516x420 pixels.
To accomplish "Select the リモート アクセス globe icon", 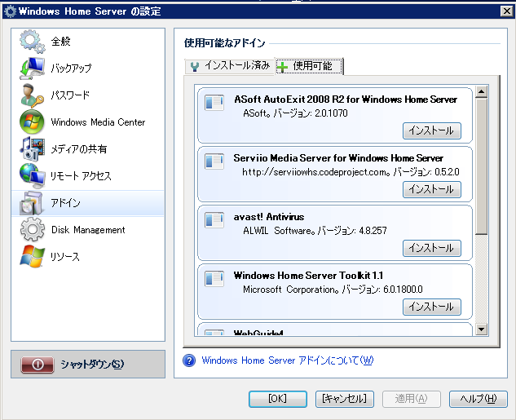I will (32, 176).
